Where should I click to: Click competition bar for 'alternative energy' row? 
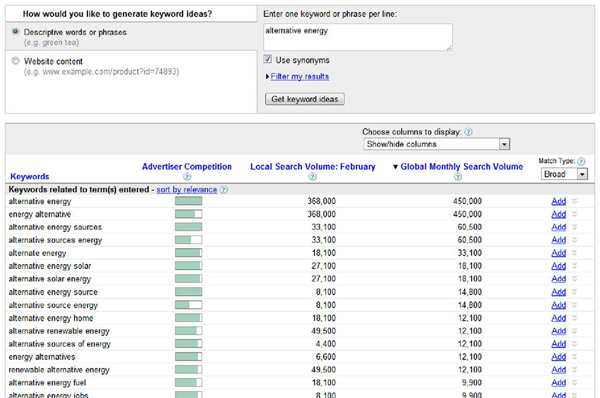coord(189,201)
